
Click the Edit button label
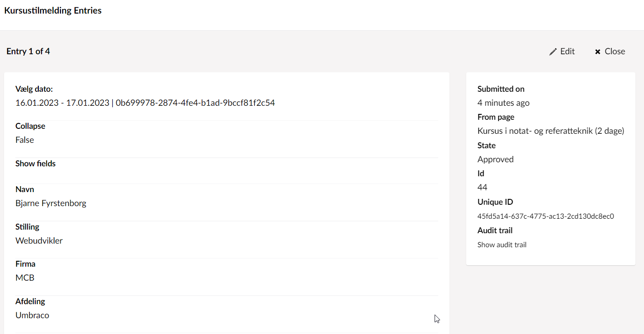point(567,51)
